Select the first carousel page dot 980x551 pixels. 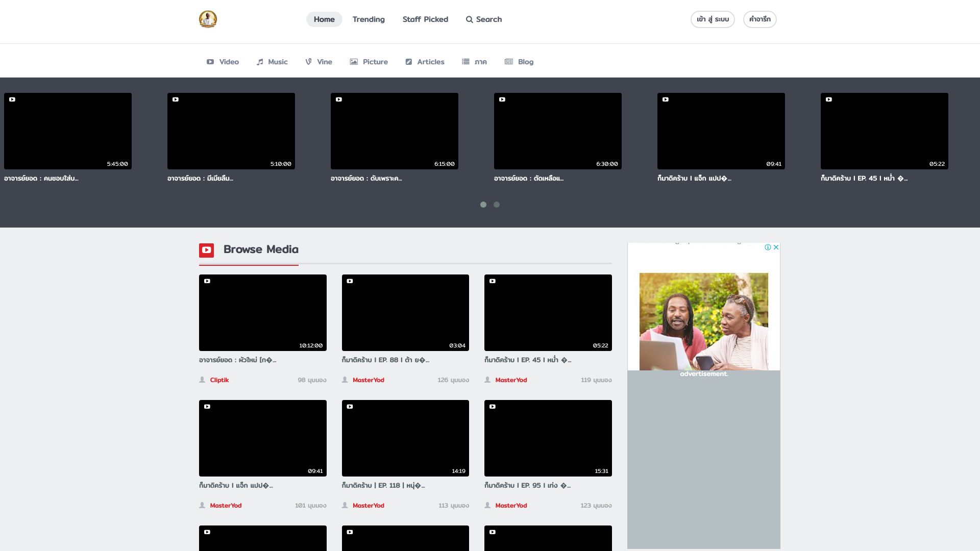coord(483,205)
